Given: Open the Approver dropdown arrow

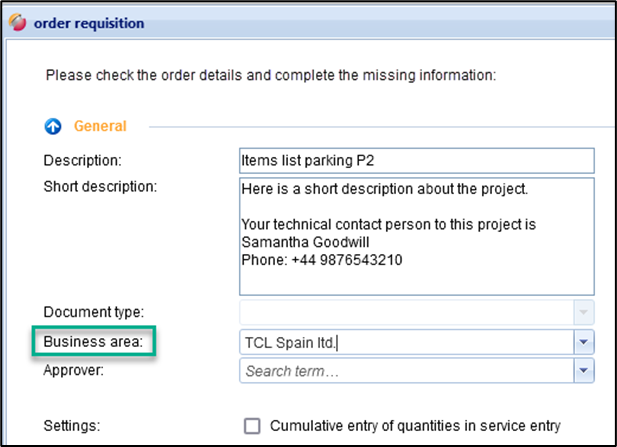Looking at the screenshot, I should point(584,371).
